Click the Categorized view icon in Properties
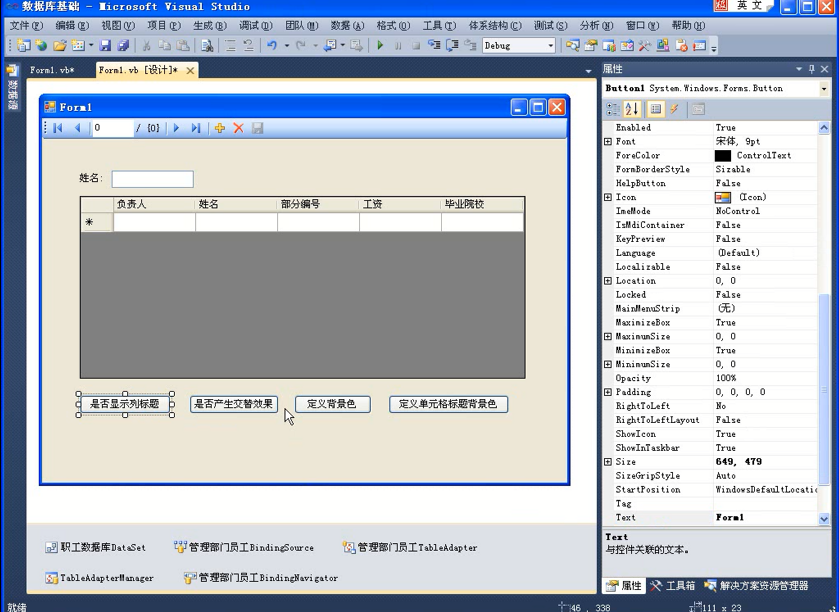 [613, 109]
